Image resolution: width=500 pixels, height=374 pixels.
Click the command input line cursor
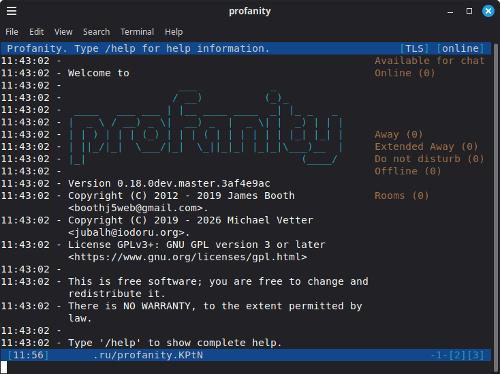4,367
